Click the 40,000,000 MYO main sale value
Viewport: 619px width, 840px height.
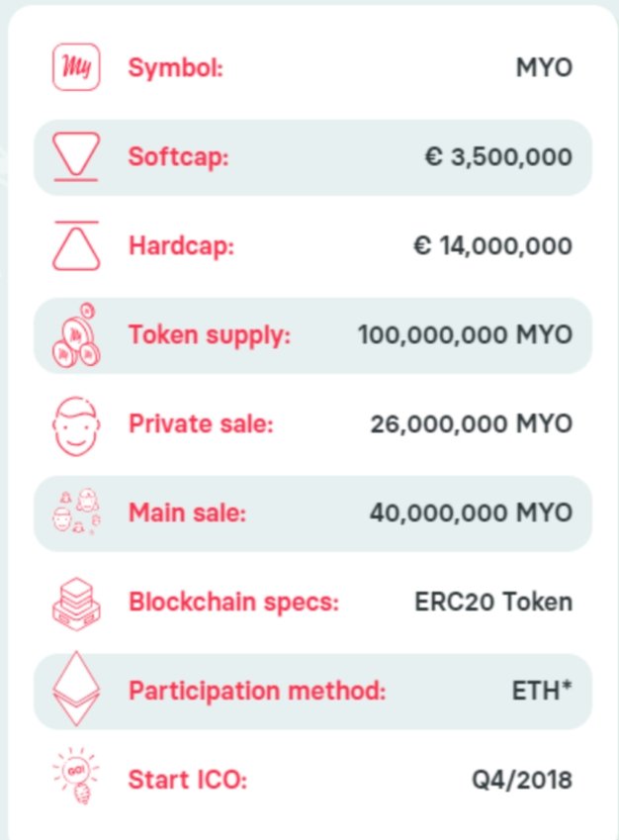point(471,513)
